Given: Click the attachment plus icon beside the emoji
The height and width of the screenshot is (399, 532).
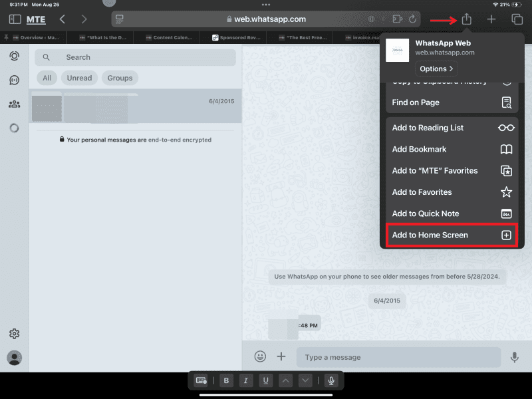Looking at the screenshot, I should [x=281, y=356].
